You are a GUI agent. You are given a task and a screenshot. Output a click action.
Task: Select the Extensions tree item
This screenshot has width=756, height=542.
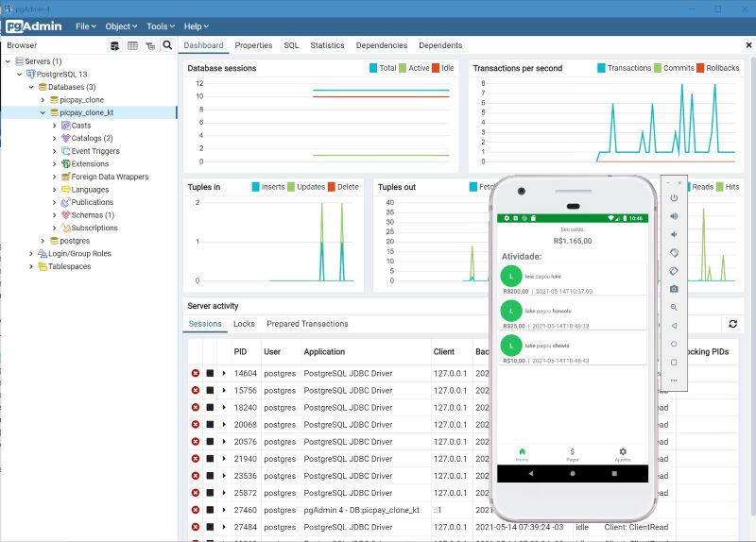tap(90, 163)
